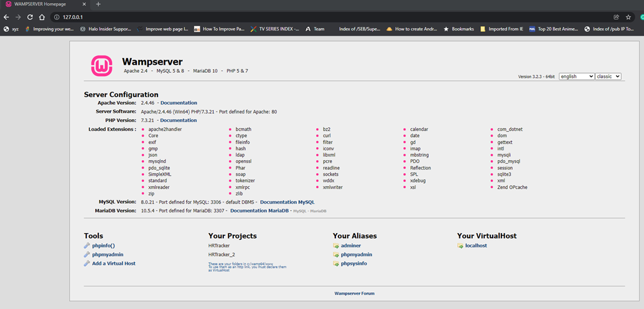Open Documentation MariaDB link
644x309 pixels.
[x=259, y=211]
